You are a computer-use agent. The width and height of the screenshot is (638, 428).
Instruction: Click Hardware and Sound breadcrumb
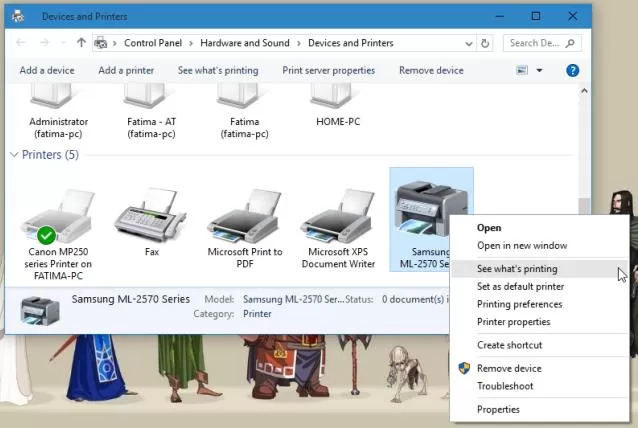pyautogui.click(x=245, y=43)
